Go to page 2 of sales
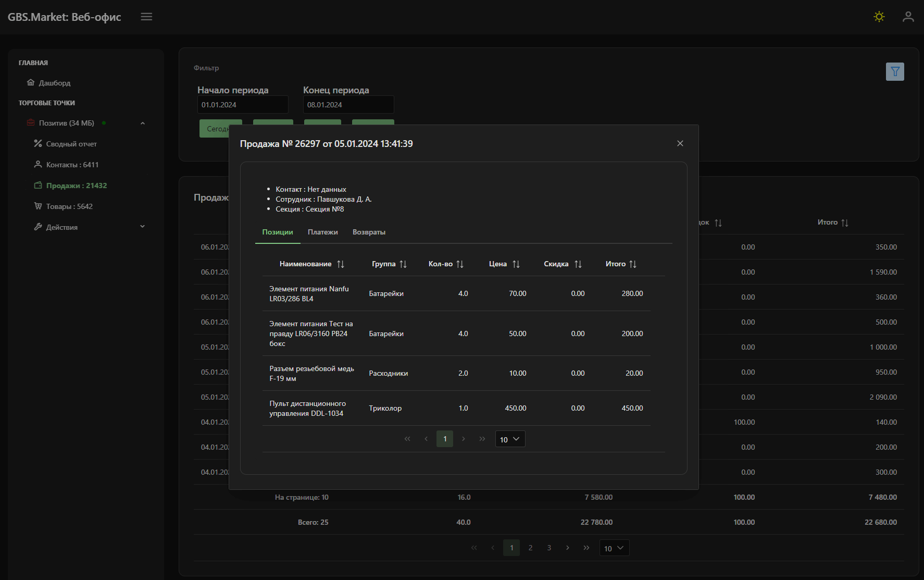The width and height of the screenshot is (924, 580). 530,548
